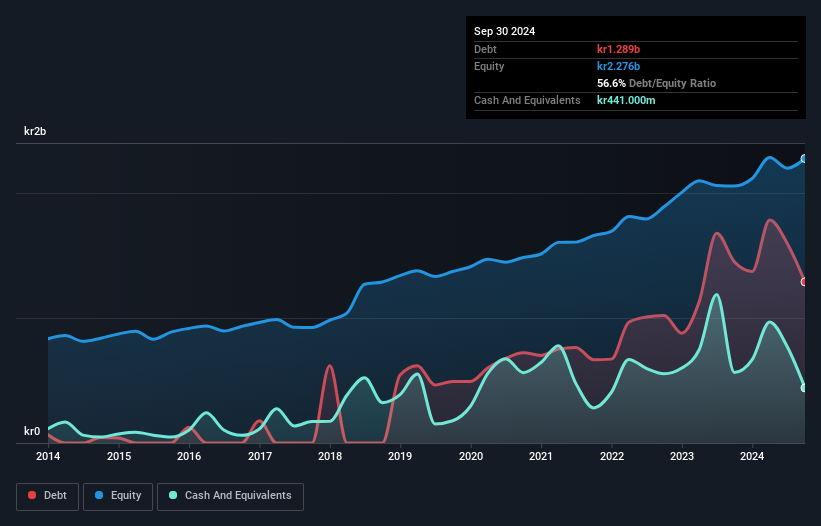The width and height of the screenshot is (821, 526).
Task: Click the red Debt legend dot
Action: click(x=32, y=495)
